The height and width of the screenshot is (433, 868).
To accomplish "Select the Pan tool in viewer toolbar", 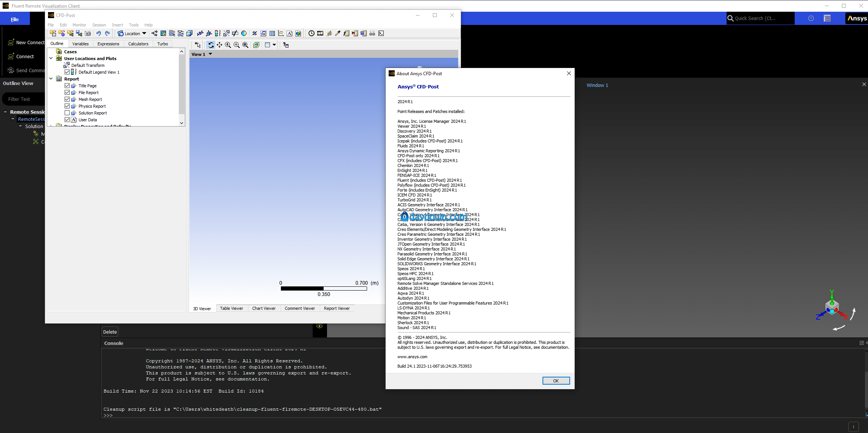I will pos(219,45).
